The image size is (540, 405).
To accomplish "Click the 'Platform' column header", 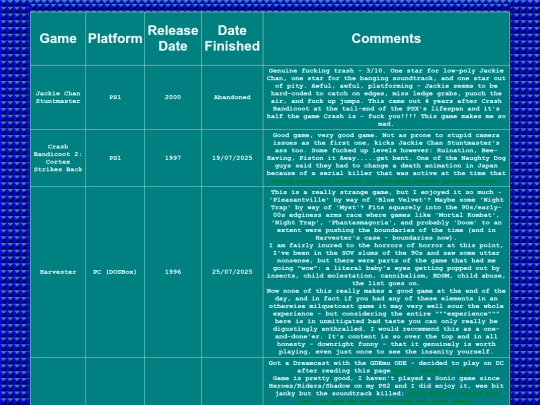I will coord(115,39).
